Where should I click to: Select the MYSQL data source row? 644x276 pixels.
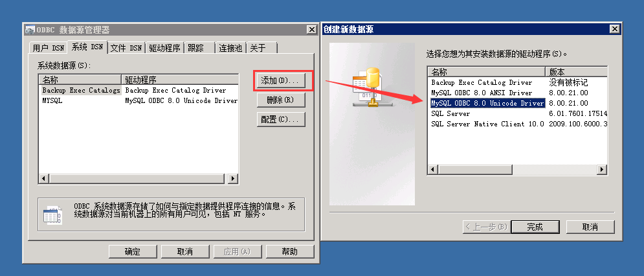pyautogui.click(x=139, y=100)
